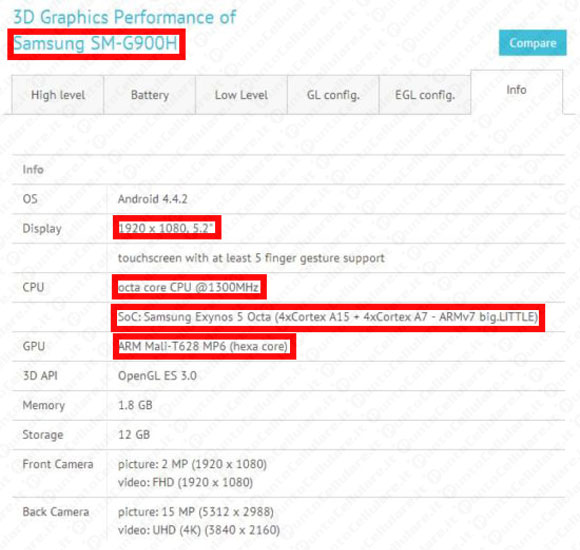The image size is (580, 550).
Task: Click front camera 'picture: 2 MP (1920 x 1080)'
Action: click(x=192, y=464)
